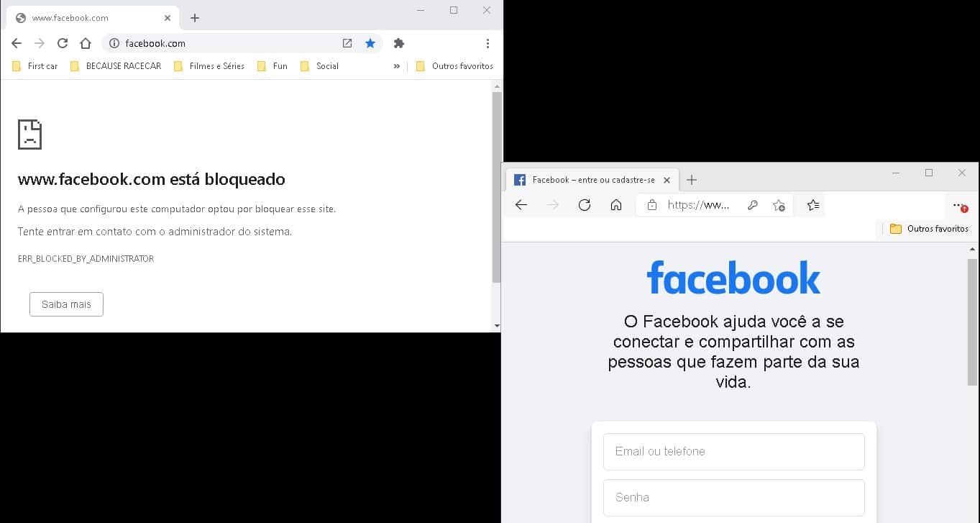The image size is (980, 523).
Task: Open Outros favoritos folder in Chrome
Action: tap(454, 66)
